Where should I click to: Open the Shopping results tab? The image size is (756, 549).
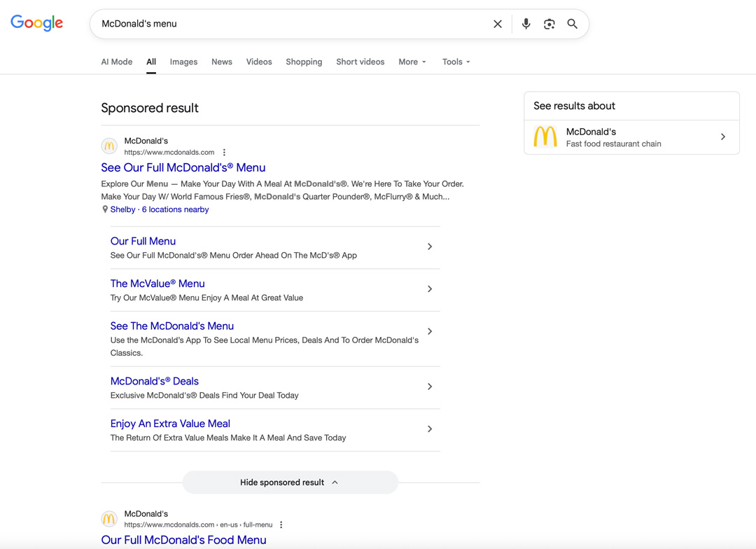coord(304,62)
